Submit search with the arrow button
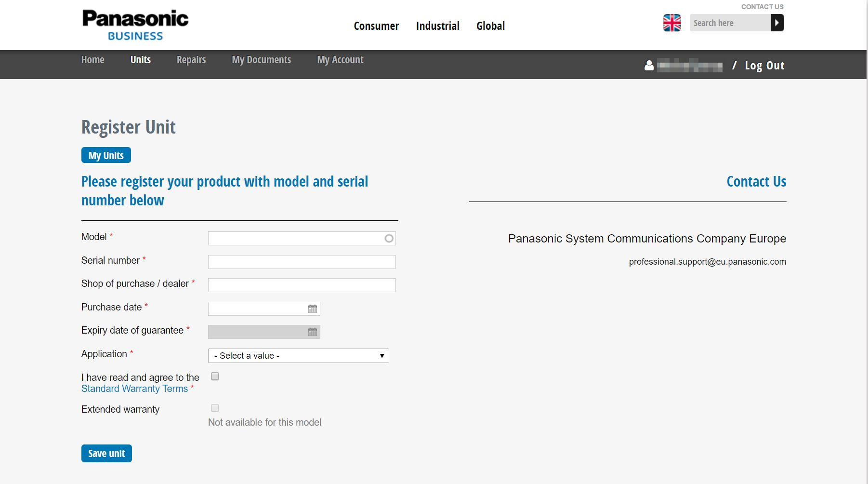The width and height of the screenshot is (868, 484). coord(777,23)
